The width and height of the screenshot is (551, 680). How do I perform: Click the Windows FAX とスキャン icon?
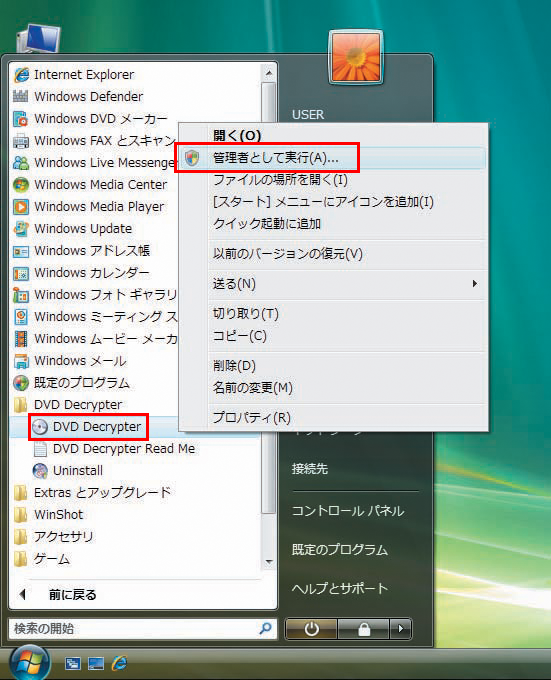pyautogui.click(x=21, y=141)
